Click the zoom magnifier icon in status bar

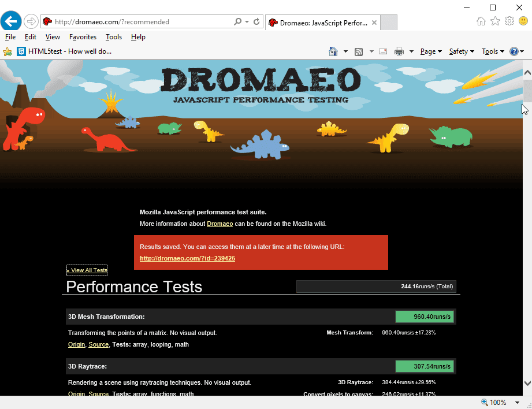(x=485, y=403)
